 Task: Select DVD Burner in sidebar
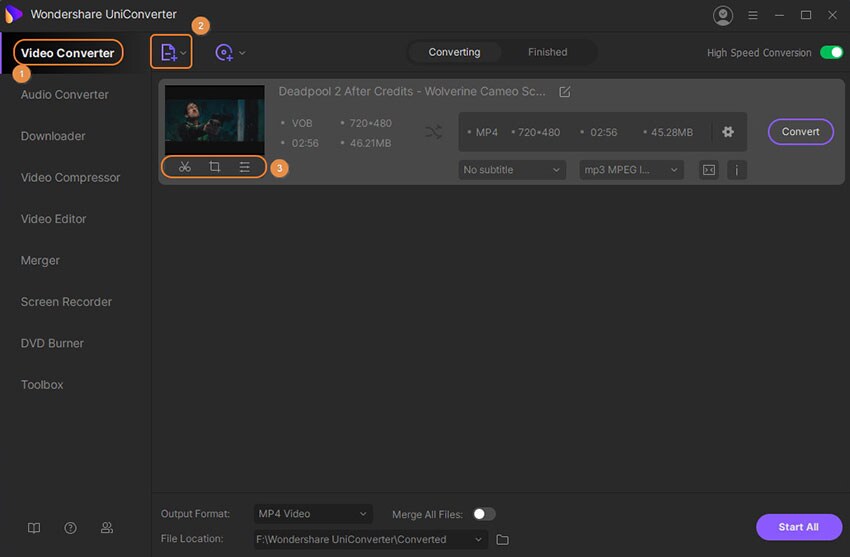click(x=52, y=344)
